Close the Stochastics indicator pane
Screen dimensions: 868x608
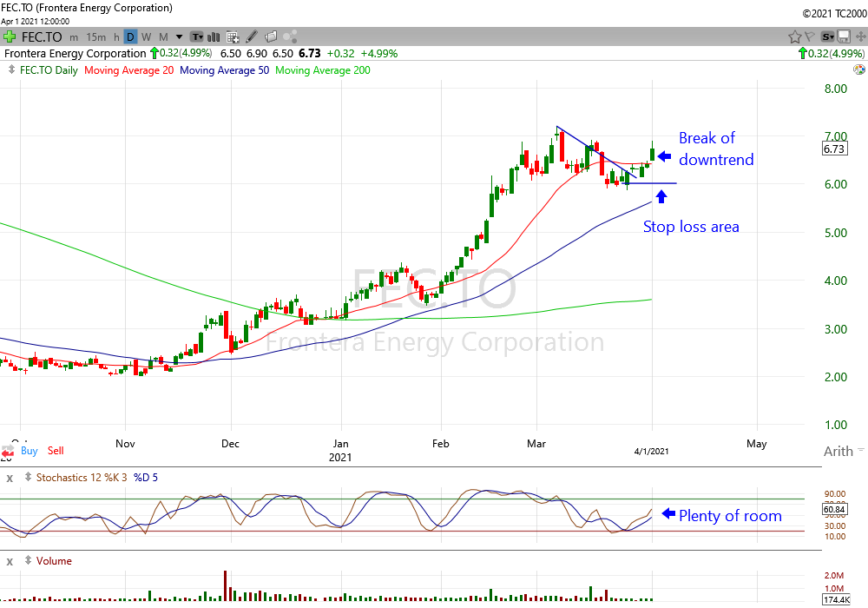[x=10, y=478]
